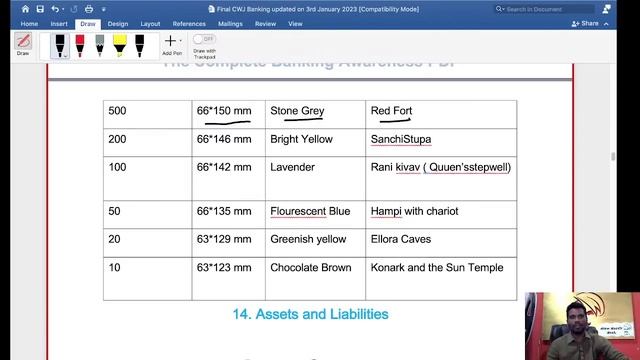Save the document with the floppy icon
Screen dimensions: 640x360
point(40,9)
